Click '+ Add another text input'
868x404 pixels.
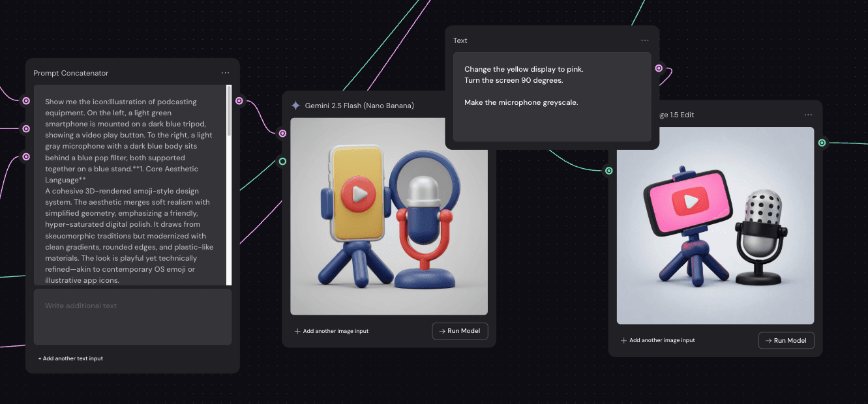tap(70, 358)
